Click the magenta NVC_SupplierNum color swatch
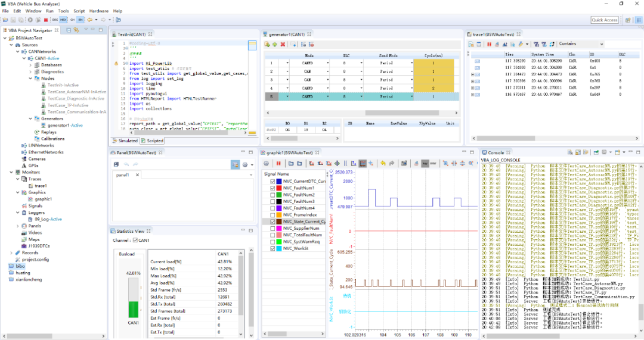The width and height of the screenshot is (644, 340). click(279, 229)
